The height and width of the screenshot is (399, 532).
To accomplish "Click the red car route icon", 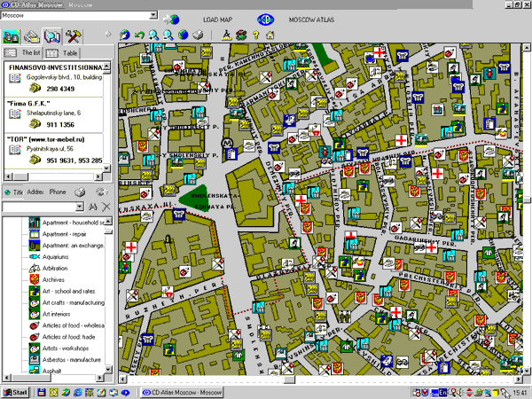I will (241, 35).
